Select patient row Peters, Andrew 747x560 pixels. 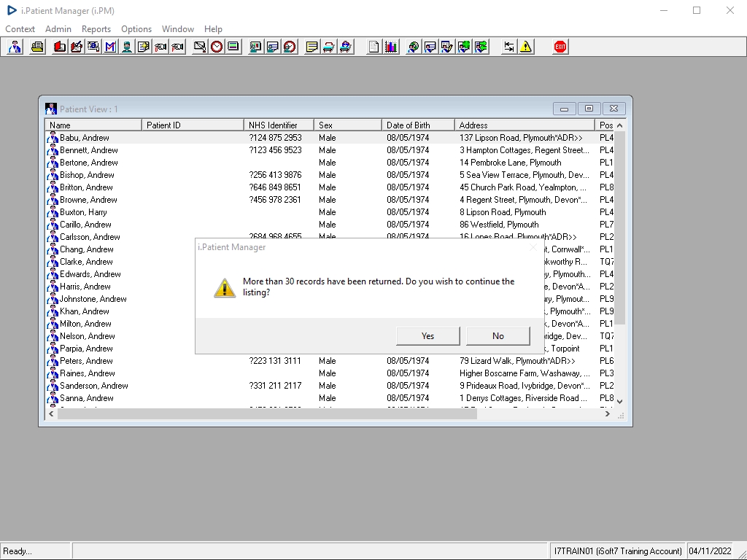tap(330, 360)
